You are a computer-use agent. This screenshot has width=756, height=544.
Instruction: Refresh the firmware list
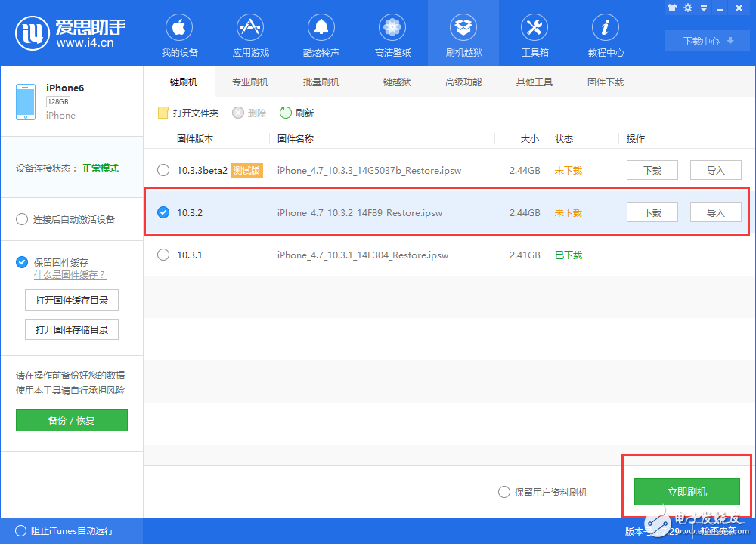[296, 112]
